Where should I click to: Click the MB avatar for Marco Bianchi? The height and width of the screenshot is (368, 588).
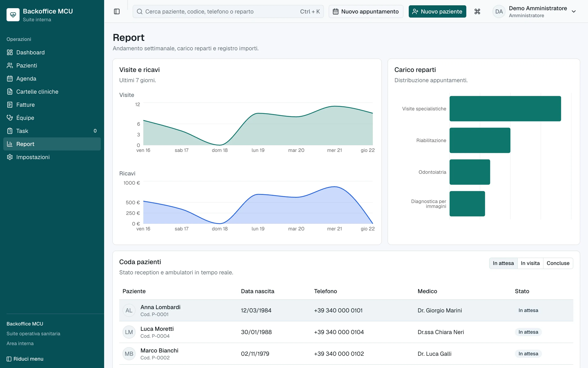129,354
